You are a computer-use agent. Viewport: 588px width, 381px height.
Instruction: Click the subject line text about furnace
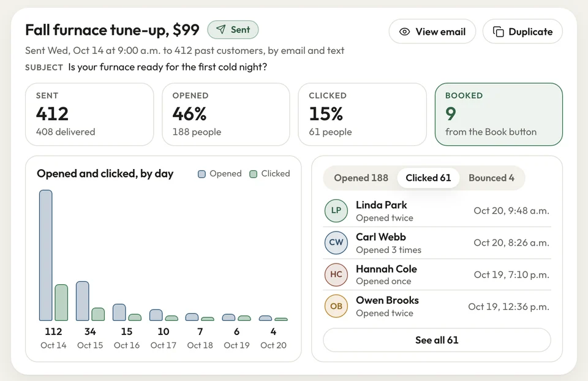[x=168, y=67]
